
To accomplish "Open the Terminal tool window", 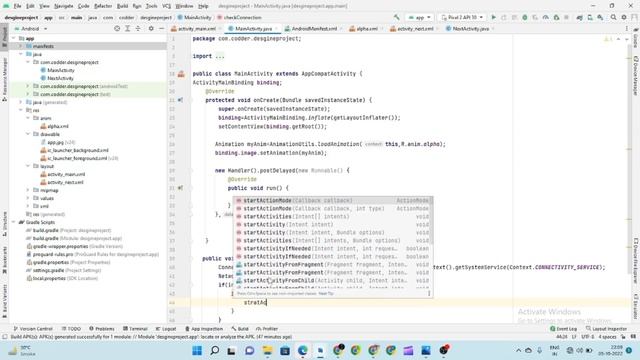I will coord(135,329).
